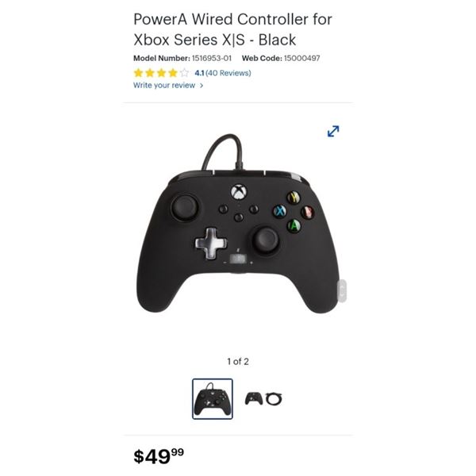The image size is (476, 476).
Task: Open the 40 Reviews link
Action: (x=228, y=73)
